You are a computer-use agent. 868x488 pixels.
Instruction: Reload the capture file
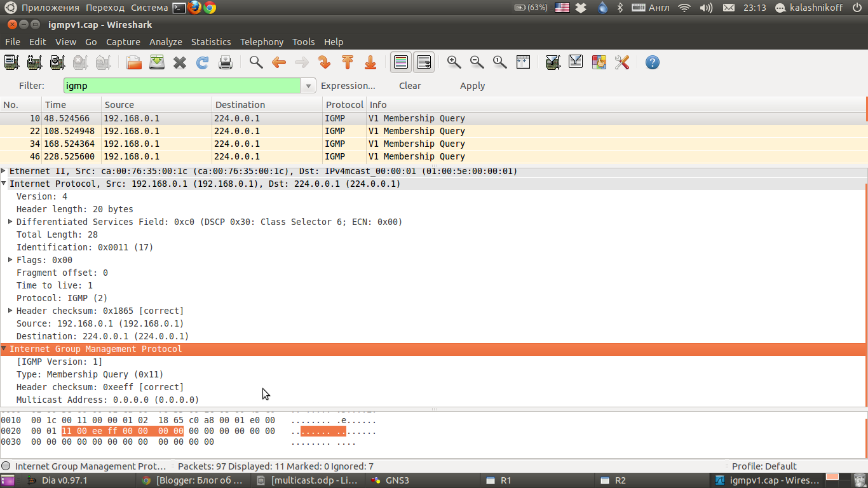click(x=203, y=62)
